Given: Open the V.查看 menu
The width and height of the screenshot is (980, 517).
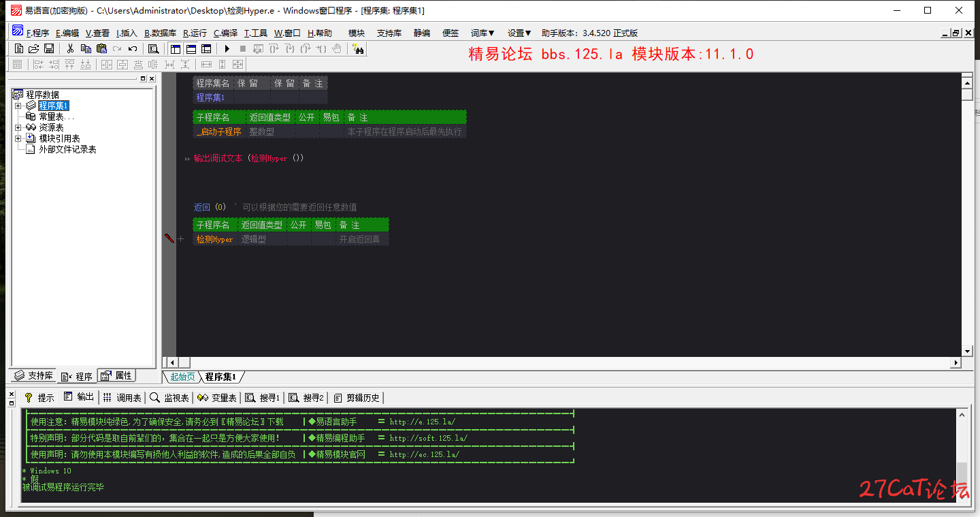Looking at the screenshot, I should click(97, 33).
